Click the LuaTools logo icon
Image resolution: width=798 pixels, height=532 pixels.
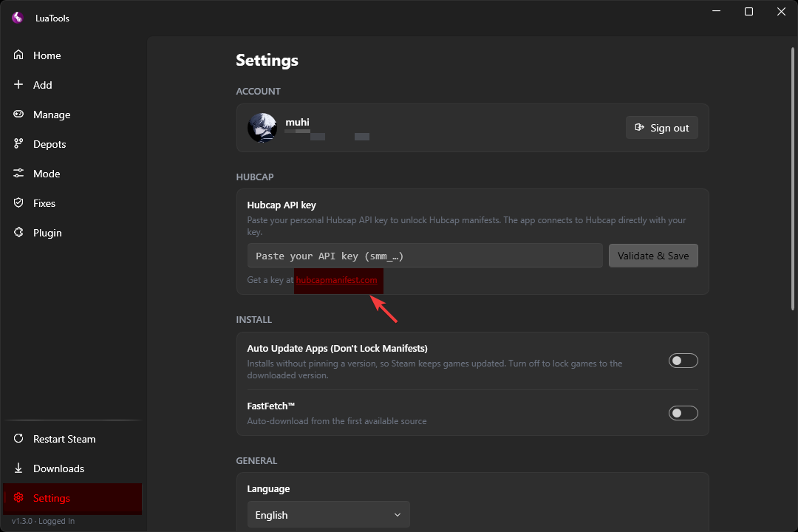pos(18,18)
